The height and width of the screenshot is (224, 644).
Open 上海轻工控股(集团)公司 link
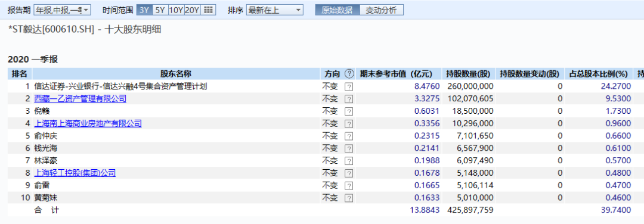pyautogui.click(x=75, y=173)
